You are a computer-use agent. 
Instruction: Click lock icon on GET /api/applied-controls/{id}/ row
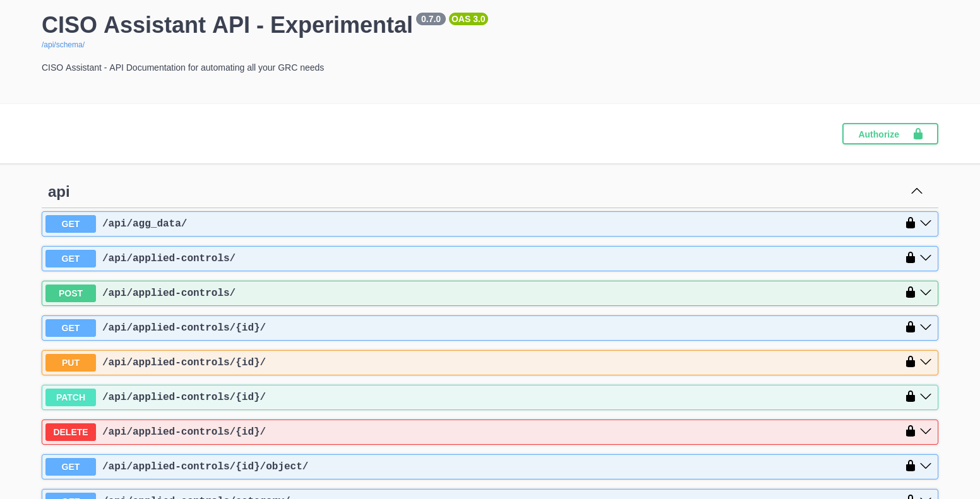[x=910, y=327]
